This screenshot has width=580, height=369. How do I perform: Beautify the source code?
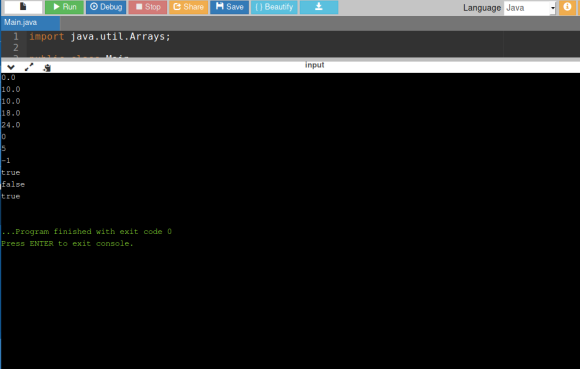coord(274,7)
